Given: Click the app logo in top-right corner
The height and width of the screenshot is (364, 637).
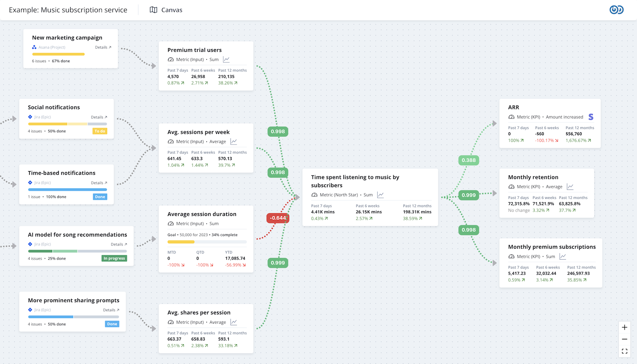Looking at the screenshot, I should tap(616, 10).
